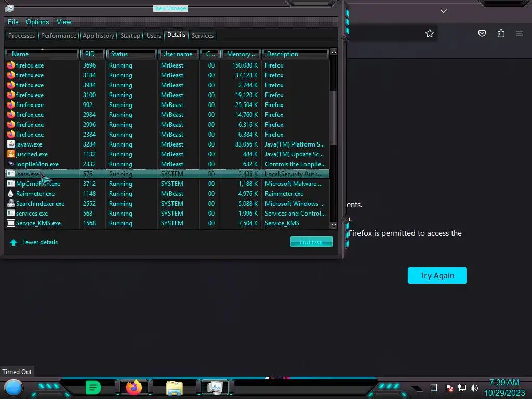This screenshot has width=532, height=399.
Task: Click the square tray icon beside the flag
Action: [434, 388]
